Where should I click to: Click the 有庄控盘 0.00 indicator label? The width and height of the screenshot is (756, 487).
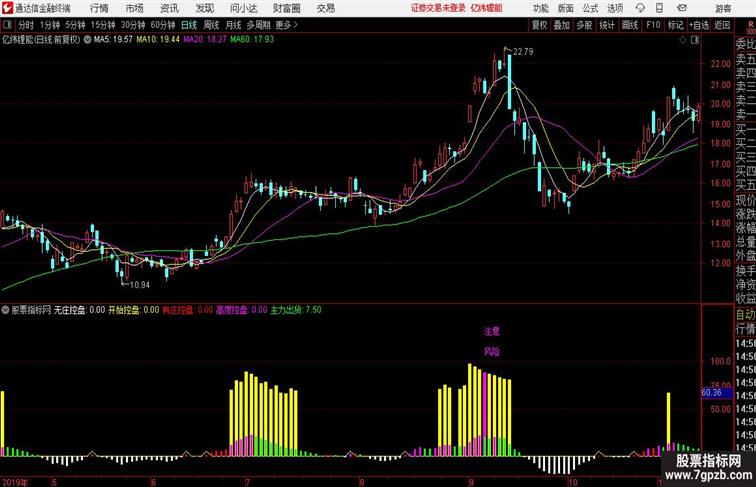[x=188, y=310]
